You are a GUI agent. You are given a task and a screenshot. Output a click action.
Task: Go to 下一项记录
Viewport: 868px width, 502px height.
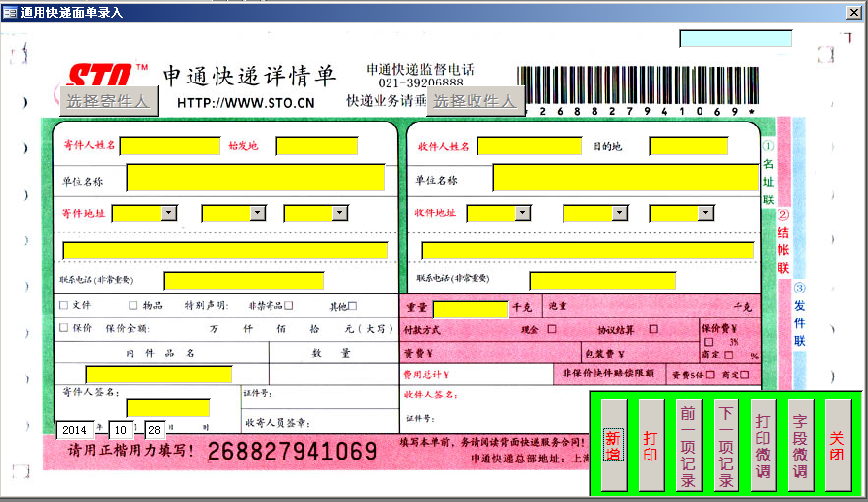726,446
